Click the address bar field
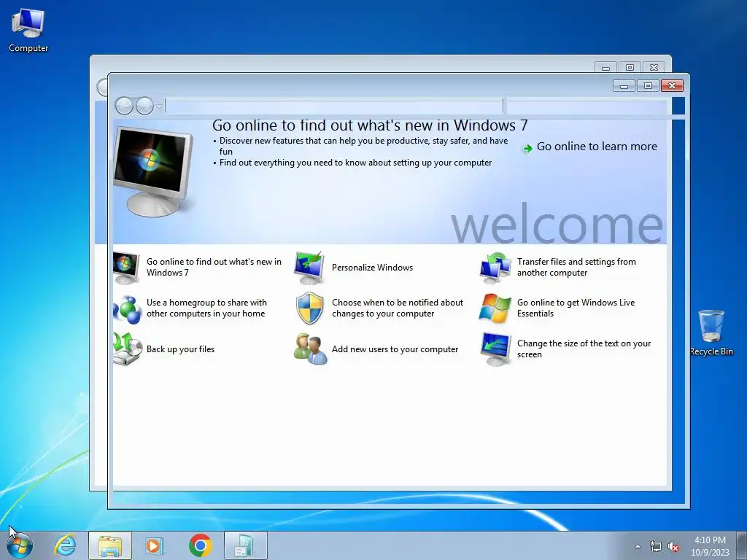747x560 pixels. 334,106
